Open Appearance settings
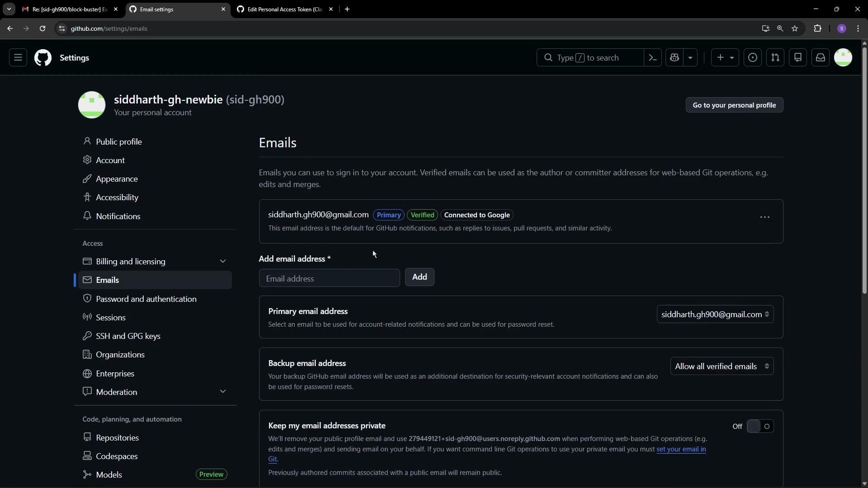 [155, 179]
